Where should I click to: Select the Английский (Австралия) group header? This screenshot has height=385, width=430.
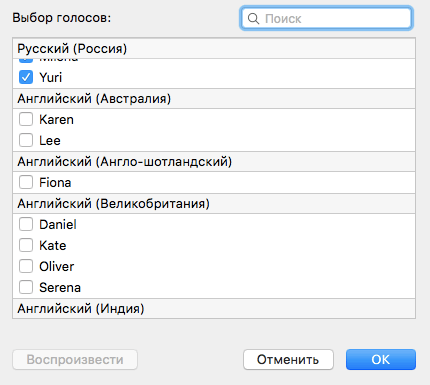click(x=214, y=99)
